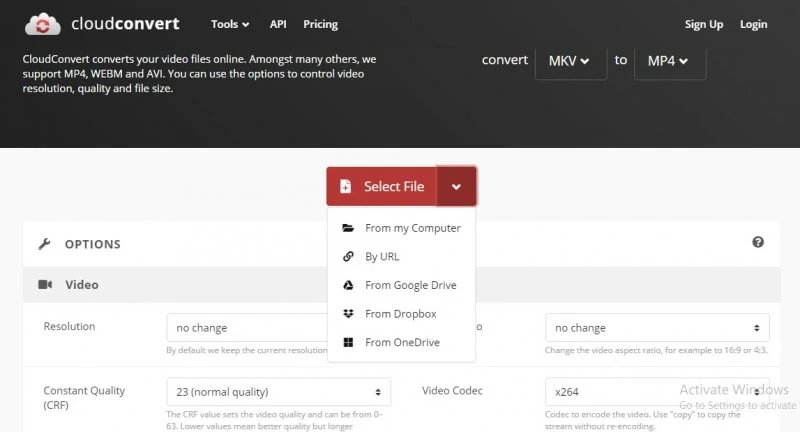The width and height of the screenshot is (800, 432).
Task: Open the Constant Quality 23 dropdown
Action: [279, 392]
